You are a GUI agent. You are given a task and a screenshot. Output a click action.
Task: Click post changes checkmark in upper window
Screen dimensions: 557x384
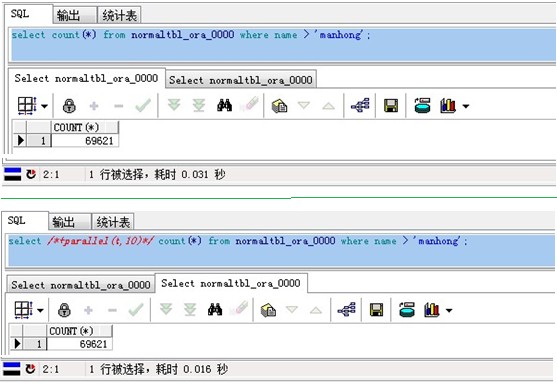tap(143, 106)
